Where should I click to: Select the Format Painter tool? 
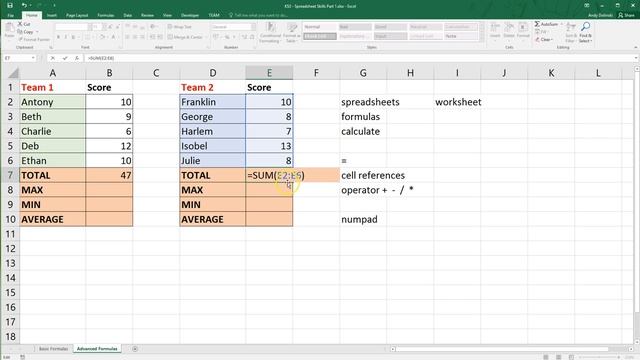pyautogui.click(x=33, y=40)
